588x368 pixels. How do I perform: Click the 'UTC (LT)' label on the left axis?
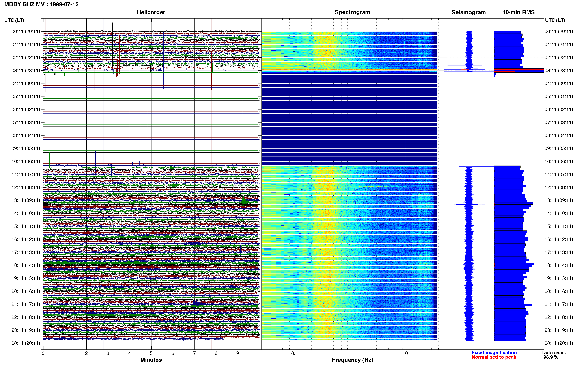click(14, 20)
